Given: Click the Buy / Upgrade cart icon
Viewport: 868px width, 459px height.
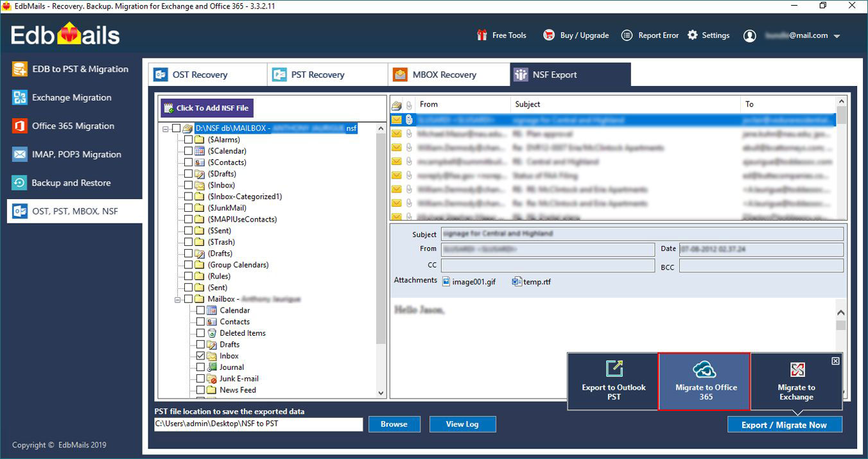Looking at the screenshot, I should (549, 35).
